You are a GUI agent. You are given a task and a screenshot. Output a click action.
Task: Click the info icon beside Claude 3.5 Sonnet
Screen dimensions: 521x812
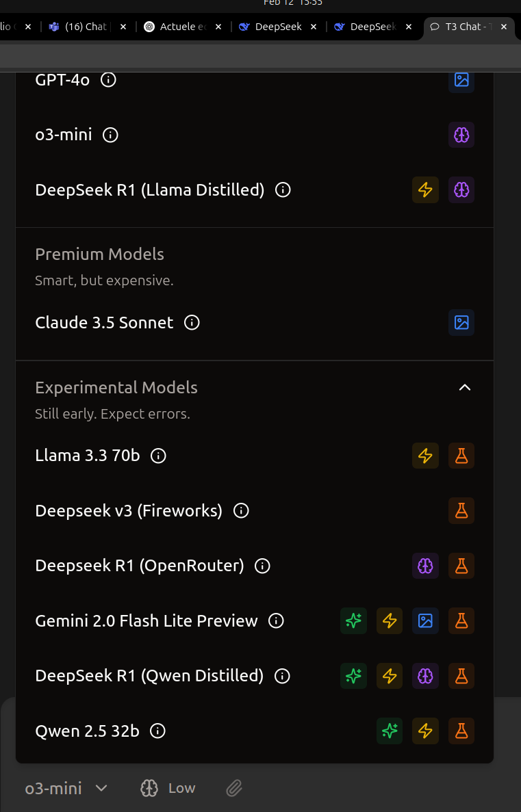(192, 322)
